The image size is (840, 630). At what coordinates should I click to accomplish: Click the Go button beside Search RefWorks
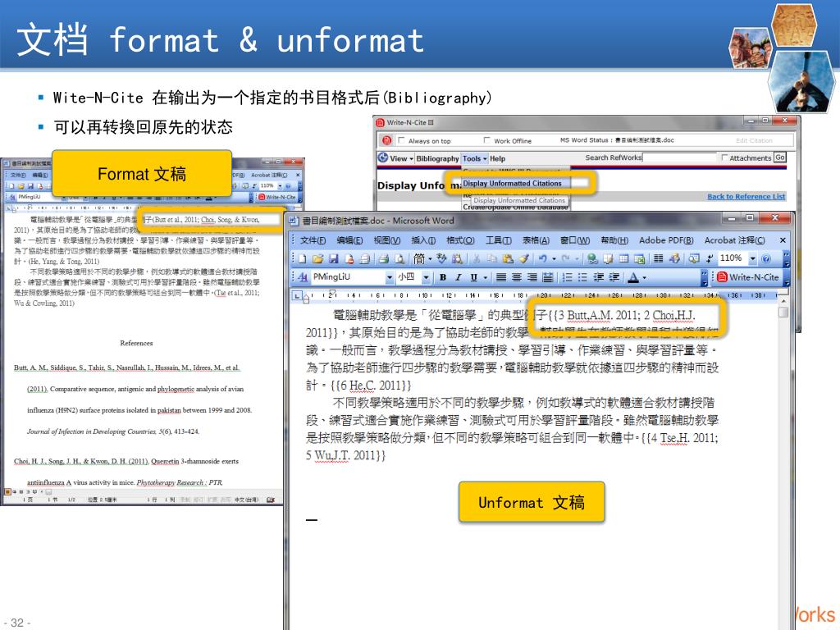(780, 157)
